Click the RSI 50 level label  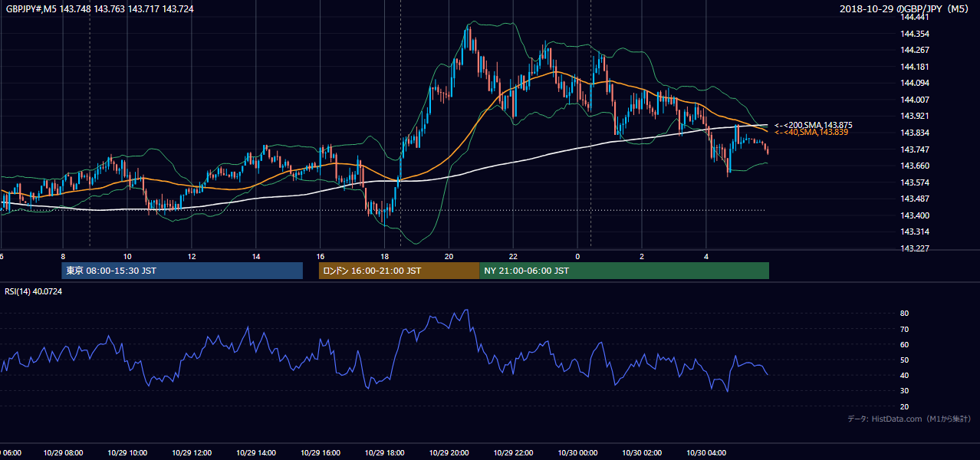[905, 360]
